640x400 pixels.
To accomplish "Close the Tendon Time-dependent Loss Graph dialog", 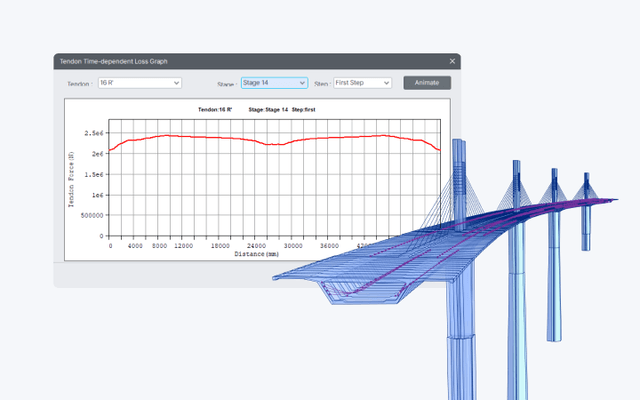I will pyautogui.click(x=452, y=61).
